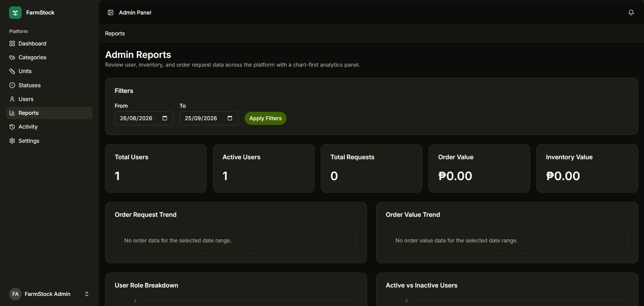Click the Categories tags icon

click(12, 58)
